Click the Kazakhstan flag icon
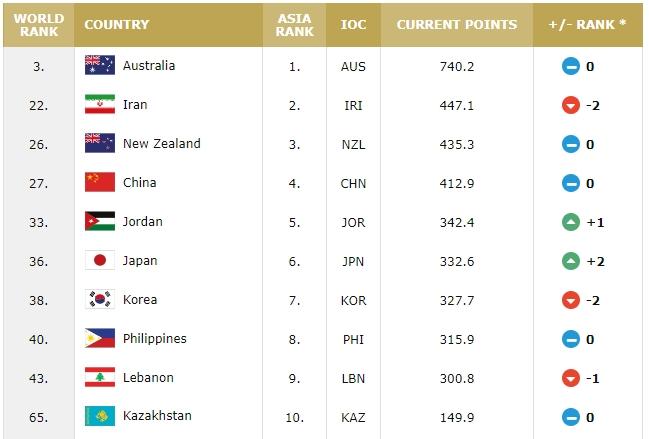649x439 pixels. click(x=100, y=416)
